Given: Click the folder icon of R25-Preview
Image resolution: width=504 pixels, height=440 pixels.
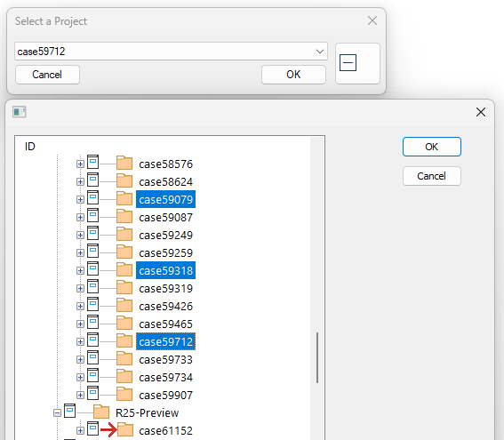Looking at the screenshot, I should point(101,412).
